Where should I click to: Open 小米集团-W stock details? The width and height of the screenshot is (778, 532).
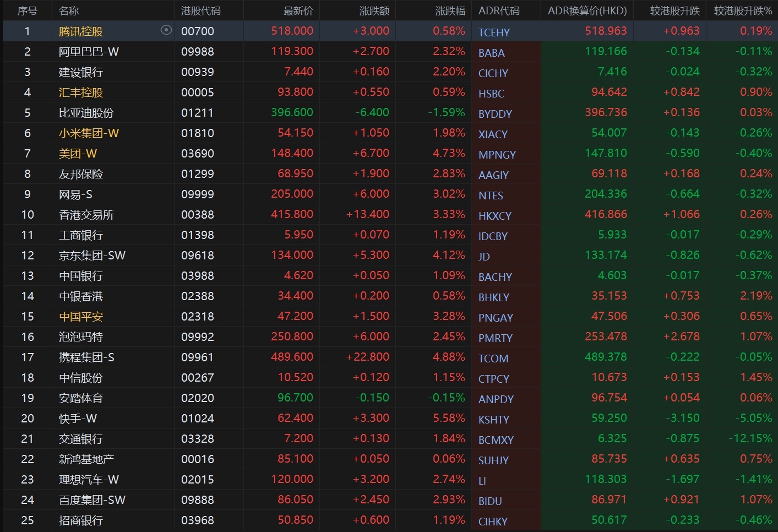coord(89,133)
